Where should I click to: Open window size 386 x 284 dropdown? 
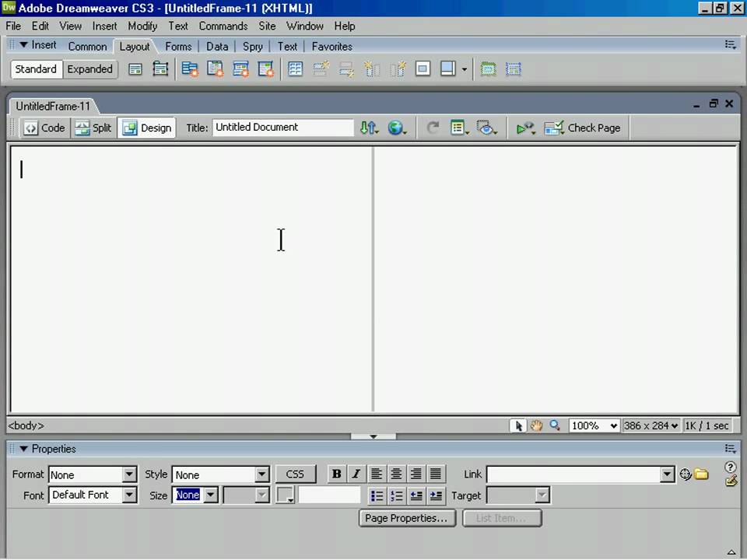pos(651,425)
